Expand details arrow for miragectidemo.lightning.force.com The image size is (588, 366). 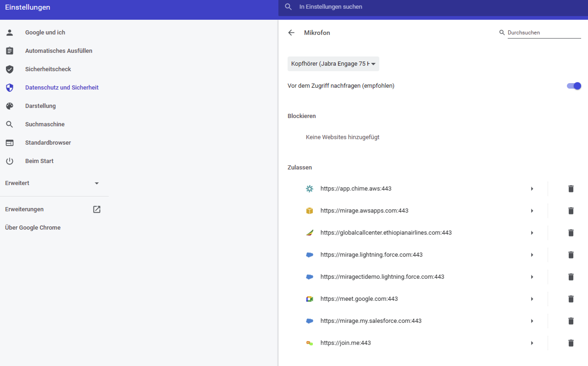click(532, 277)
